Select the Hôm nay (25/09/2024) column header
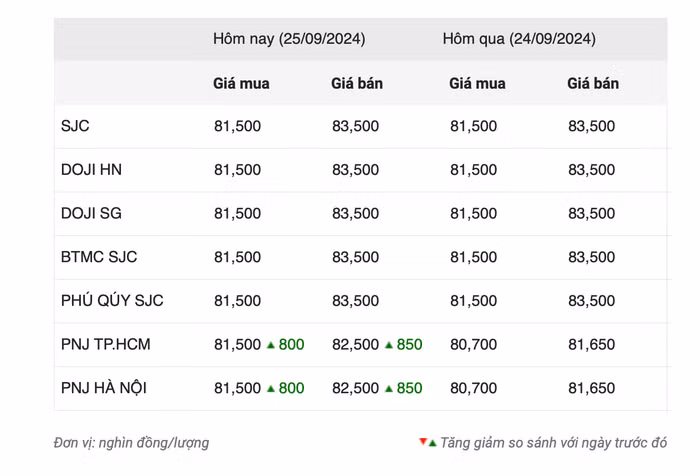This screenshot has height=476, width=700. 289,40
